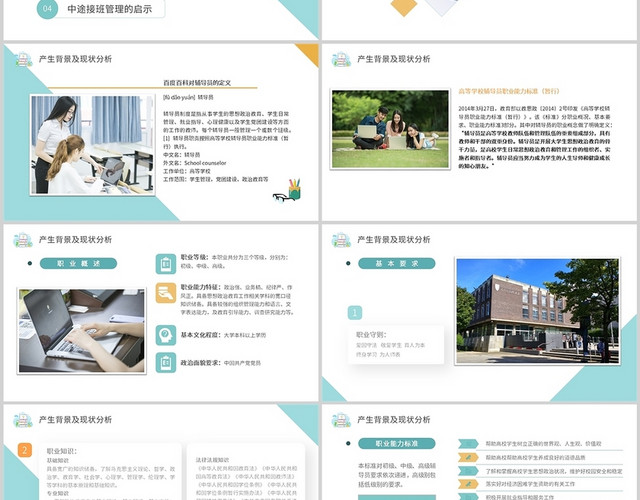Click the text "基本文化程度: 大学本科以上学历"

[223, 335]
